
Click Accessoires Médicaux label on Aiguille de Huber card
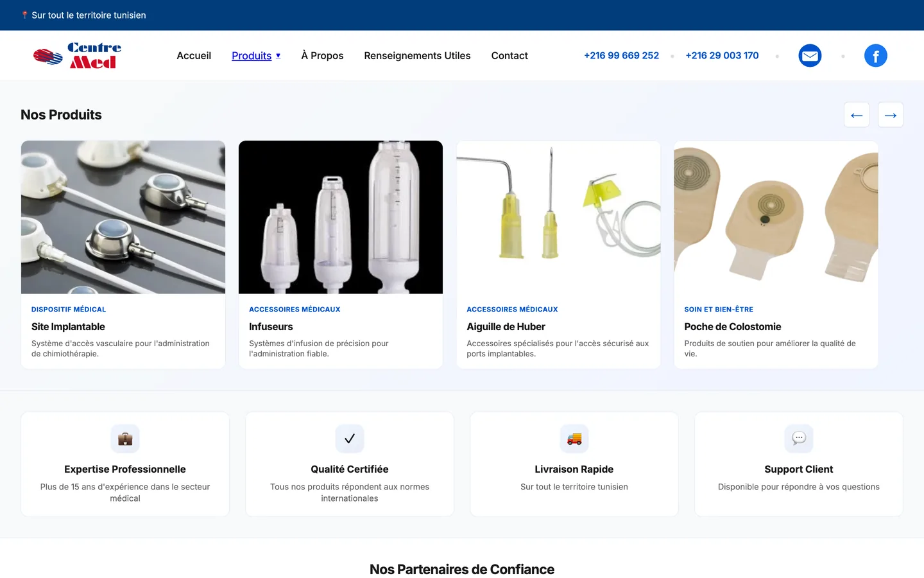coord(512,310)
